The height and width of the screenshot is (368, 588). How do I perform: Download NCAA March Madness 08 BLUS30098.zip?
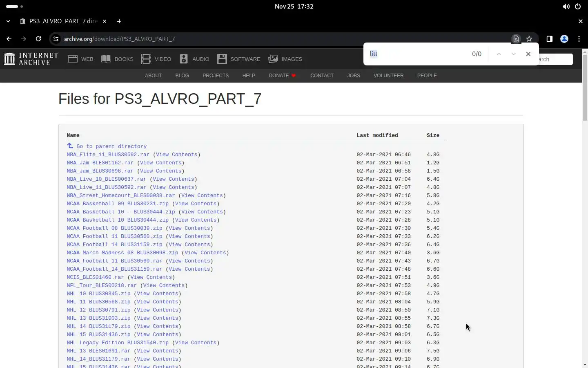122,253
